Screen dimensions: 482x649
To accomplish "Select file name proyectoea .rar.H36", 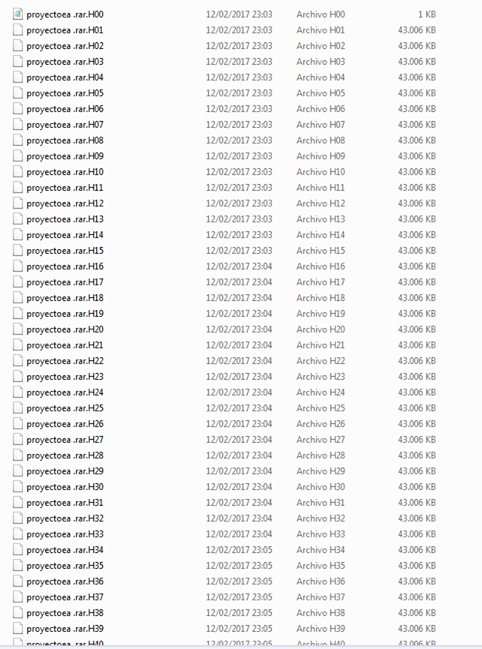I will tap(65, 582).
